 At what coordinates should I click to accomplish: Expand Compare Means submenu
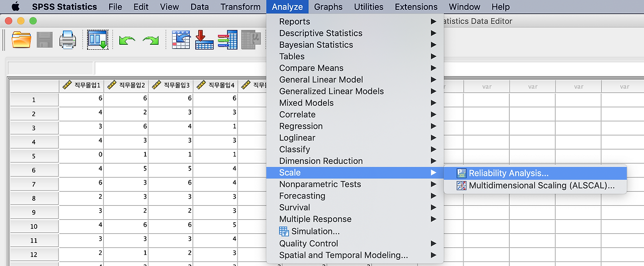pyautogui.click(x=355, y=68)
